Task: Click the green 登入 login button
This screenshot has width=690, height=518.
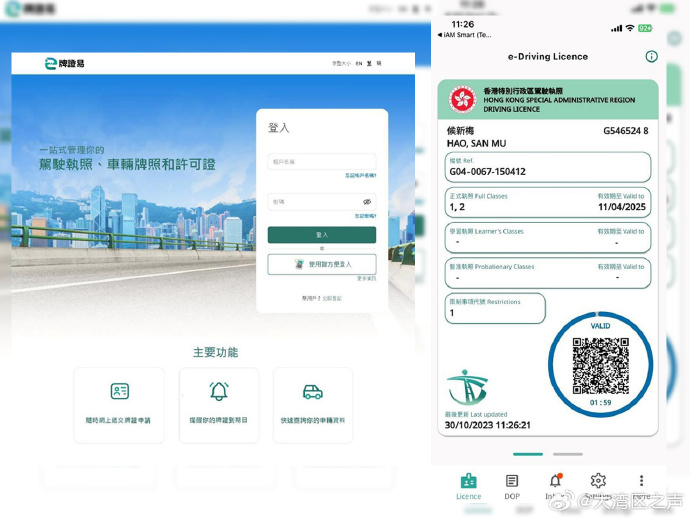Action: (x=322, y=235)
